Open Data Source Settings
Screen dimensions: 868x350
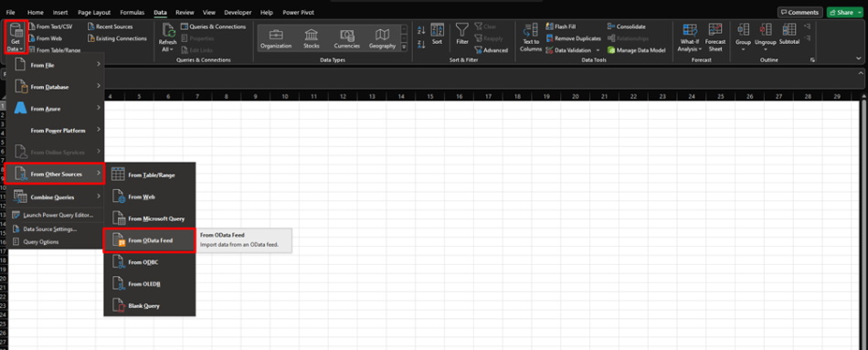(57, 228)
